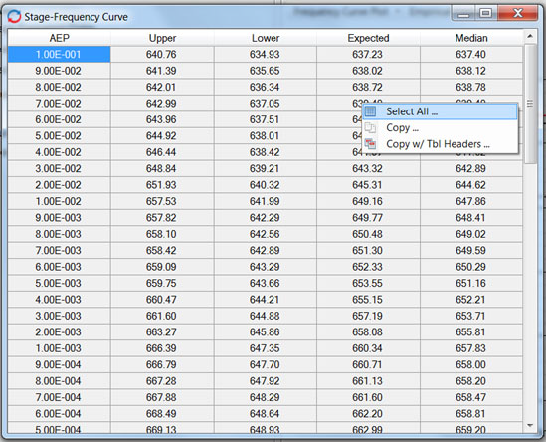Viewport: 546px width, 442px height.
Task: Select the AEP cell 6.00E-004
Action: pyautogui.click(x=59, y=413)
